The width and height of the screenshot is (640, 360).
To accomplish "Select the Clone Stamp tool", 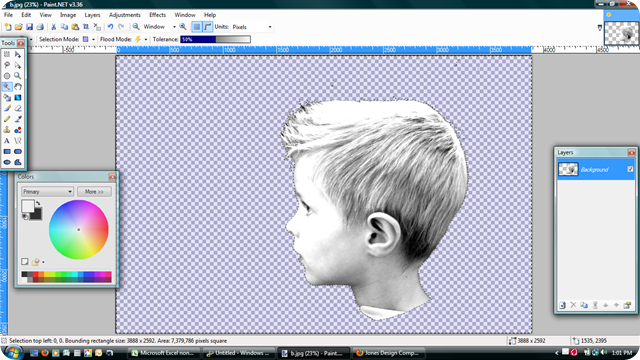I will (7, 130).
